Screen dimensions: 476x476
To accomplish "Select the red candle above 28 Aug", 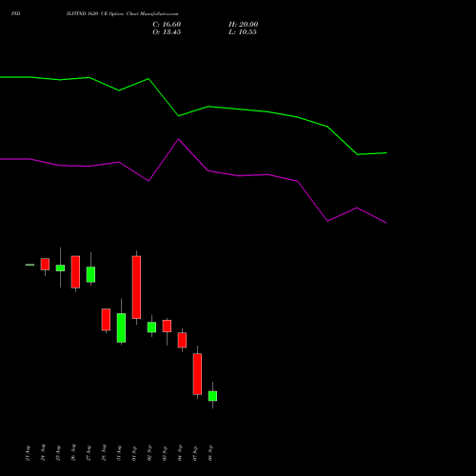I will (x=106, y=320).
